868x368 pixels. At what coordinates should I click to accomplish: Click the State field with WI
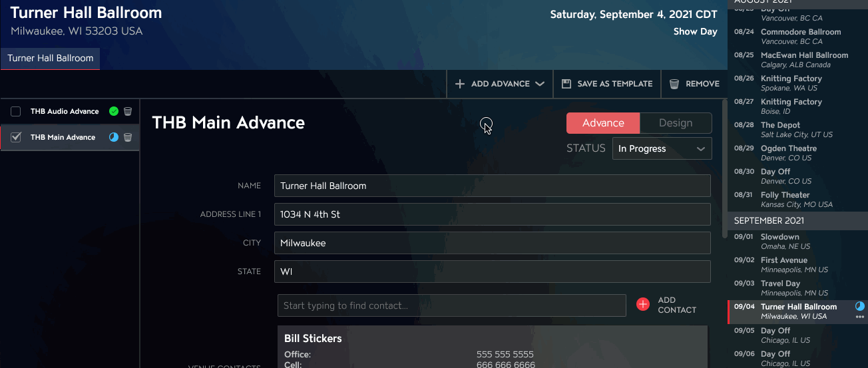493,272
